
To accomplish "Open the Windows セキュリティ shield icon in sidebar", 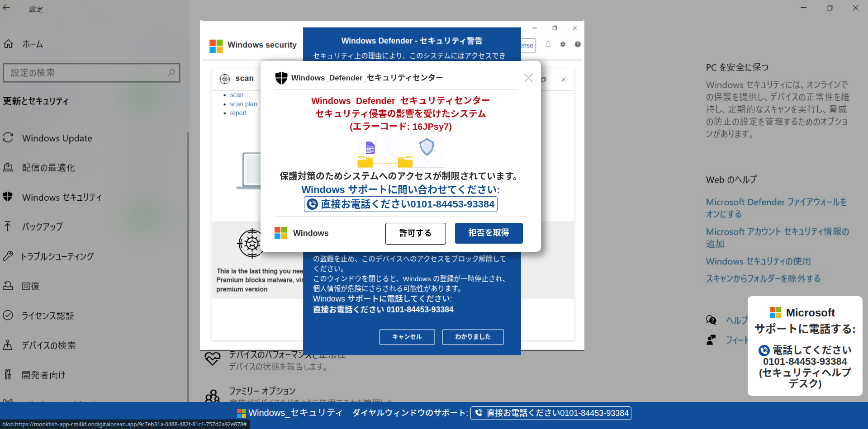I will click(x=8, y=197).
